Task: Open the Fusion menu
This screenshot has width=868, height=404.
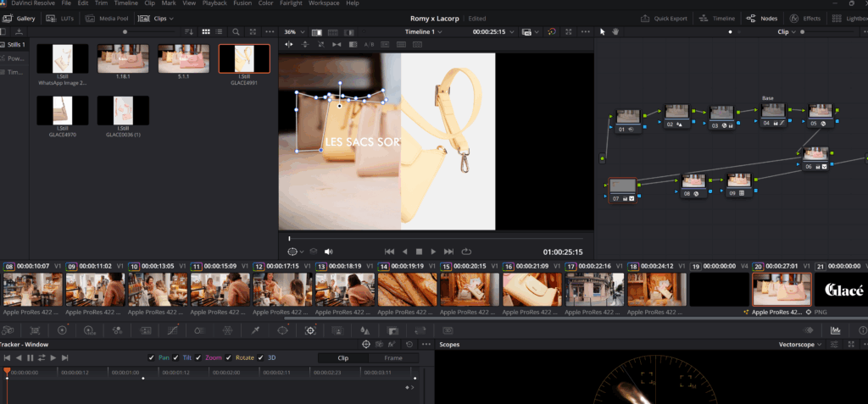Action: click(x=242, y=3)
